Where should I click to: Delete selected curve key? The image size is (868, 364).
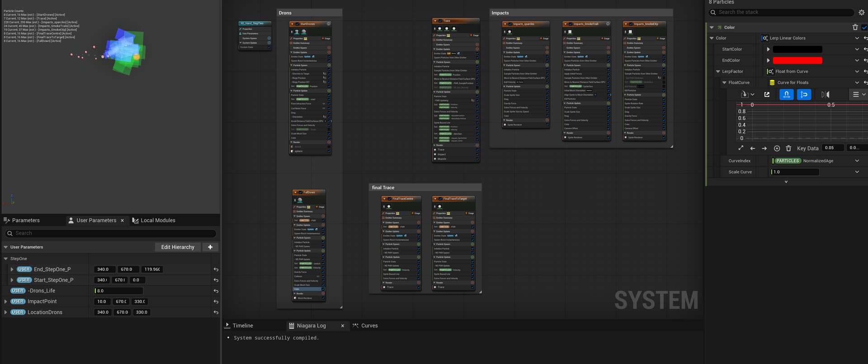click(x=788, y=148)
